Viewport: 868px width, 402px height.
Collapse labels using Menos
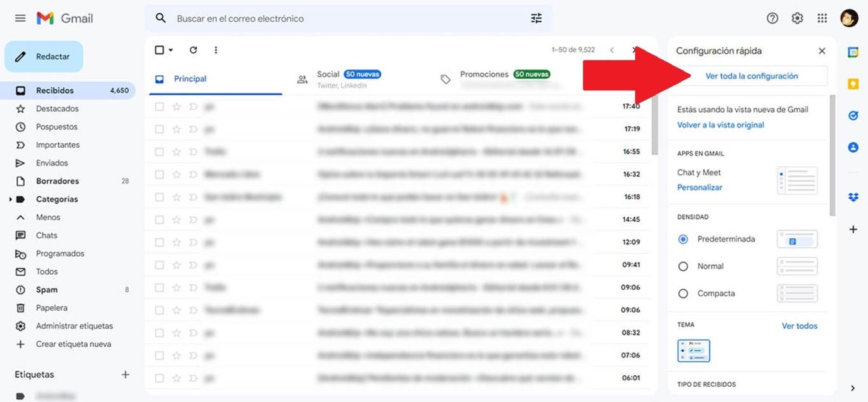click(46, 217)
